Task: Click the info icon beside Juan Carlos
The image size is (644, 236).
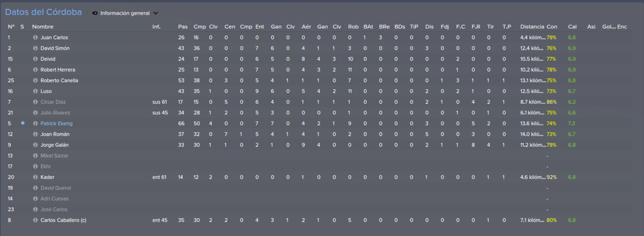Action: (x=35, y=38)
